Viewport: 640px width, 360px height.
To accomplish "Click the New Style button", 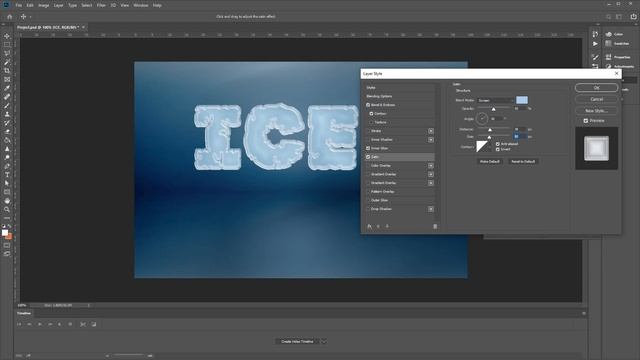I will coord(596,111).
